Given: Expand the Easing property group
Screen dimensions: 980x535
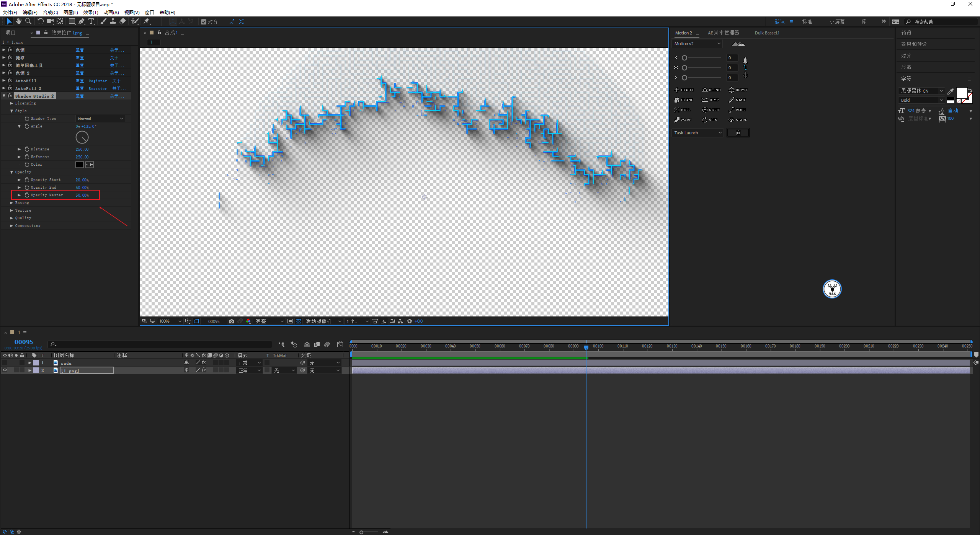Looking at the screenshot, I should [11, 203].
